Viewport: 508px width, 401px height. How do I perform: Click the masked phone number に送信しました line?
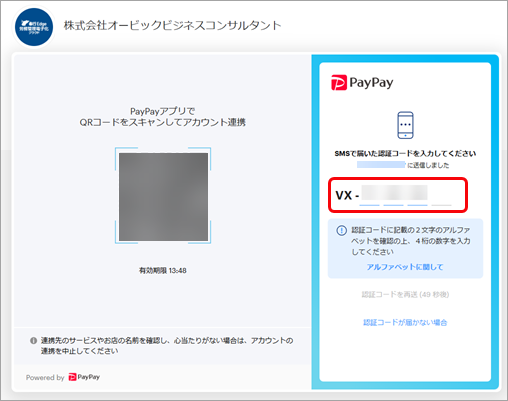[403, 165]
